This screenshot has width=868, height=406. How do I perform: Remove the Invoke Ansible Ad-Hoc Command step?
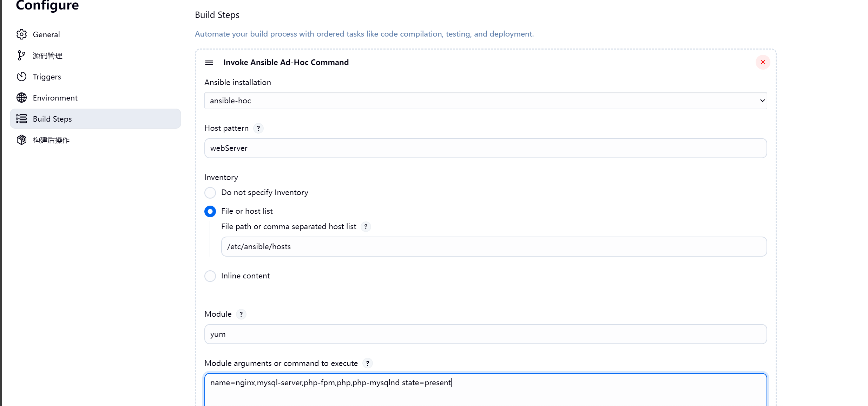pyautogui.click(x=763, y=62)
